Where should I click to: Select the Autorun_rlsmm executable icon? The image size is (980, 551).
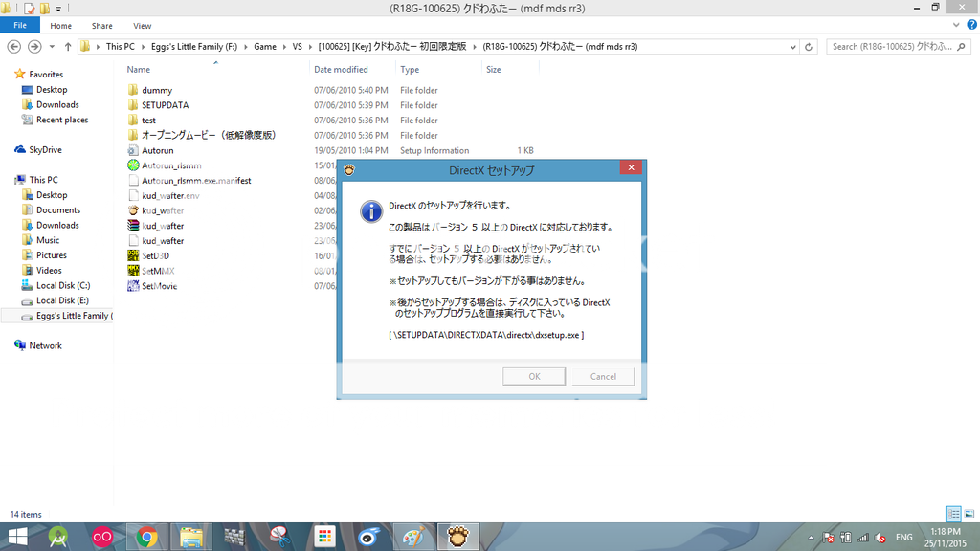point(134,165)
